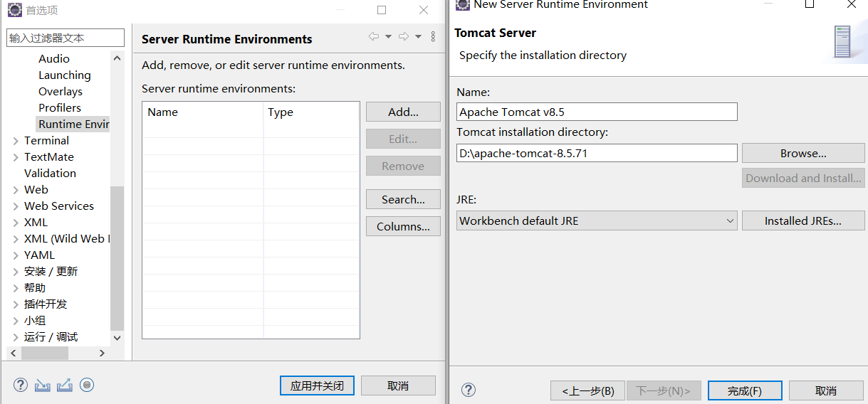The image size is (868, 404).
Task: Select 帮助 in preferences tree
Action: click(35, 287)
